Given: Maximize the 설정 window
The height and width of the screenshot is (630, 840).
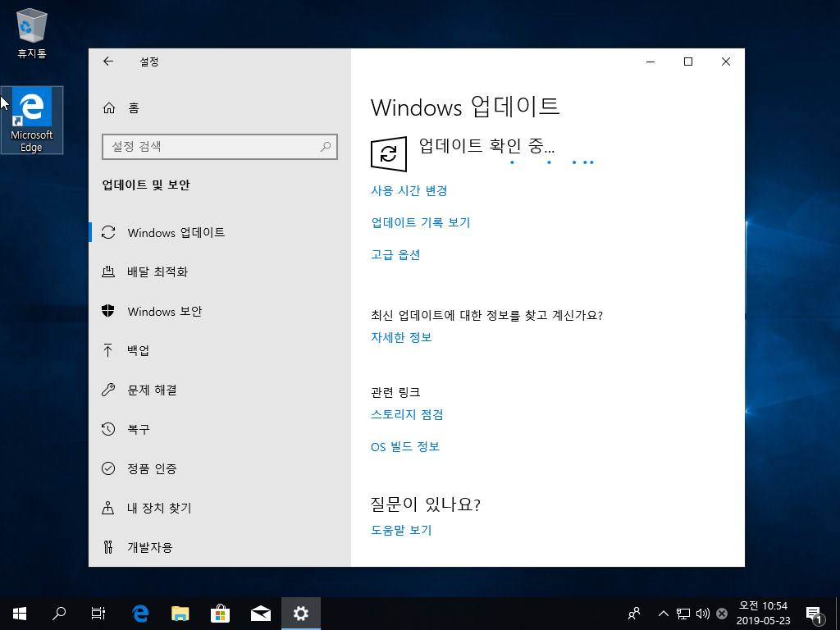Looking at the screenshot, I should [x=688, y=62].
